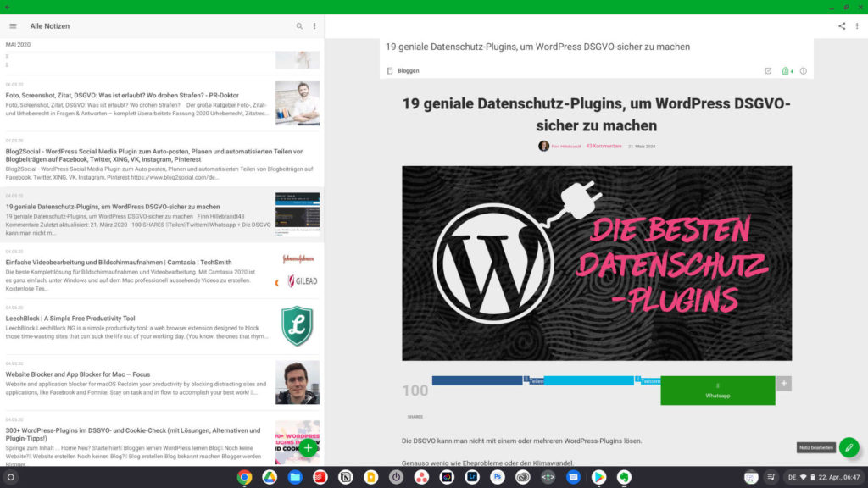Click the 21. März 2020 date text

pyautogui.click(x=642, y=146)
